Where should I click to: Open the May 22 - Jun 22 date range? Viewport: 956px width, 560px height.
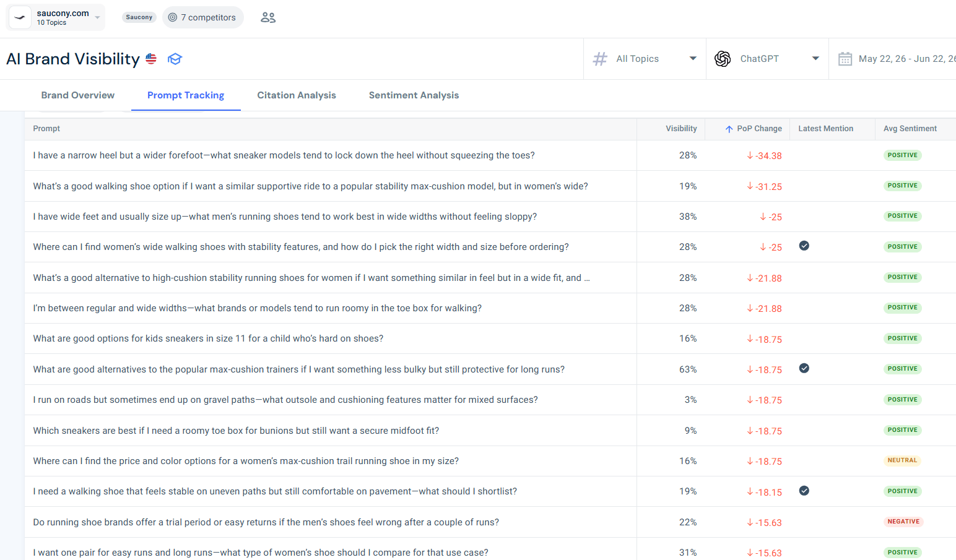(x=906, y=59)
